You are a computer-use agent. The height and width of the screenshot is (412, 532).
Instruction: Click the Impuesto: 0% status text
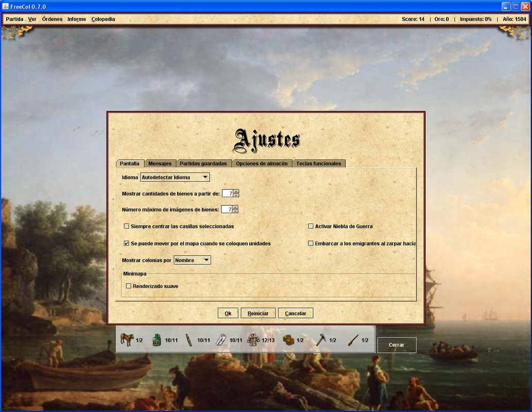(x=476, y=19)
